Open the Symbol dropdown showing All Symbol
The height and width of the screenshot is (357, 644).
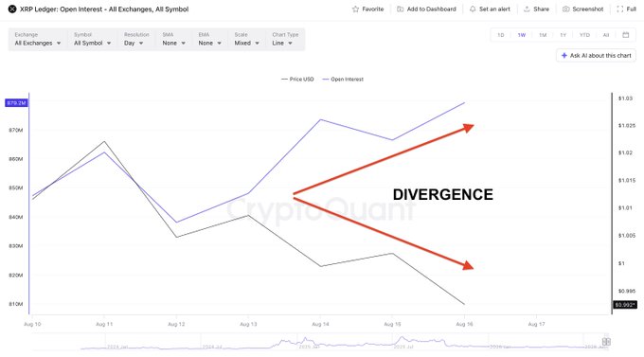93,40
